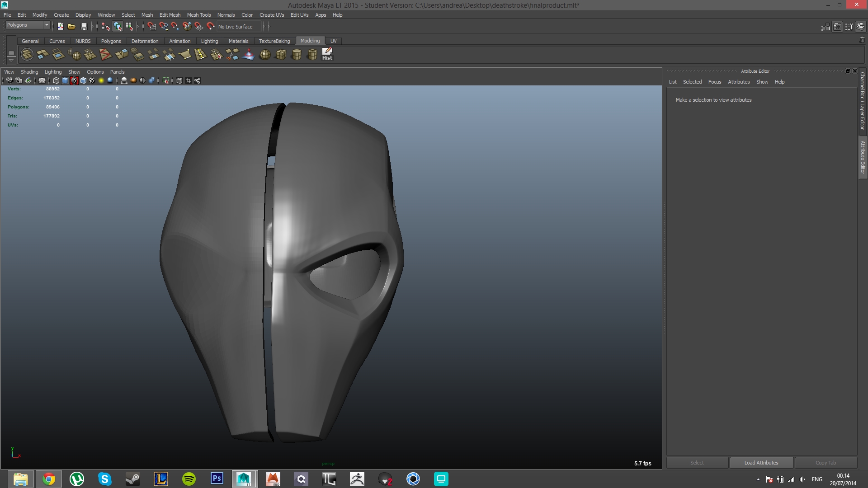Toggle Make Live surface magnet
Image resolution: width=868 pixels, height=488 pixels.
tap(210, 27)
